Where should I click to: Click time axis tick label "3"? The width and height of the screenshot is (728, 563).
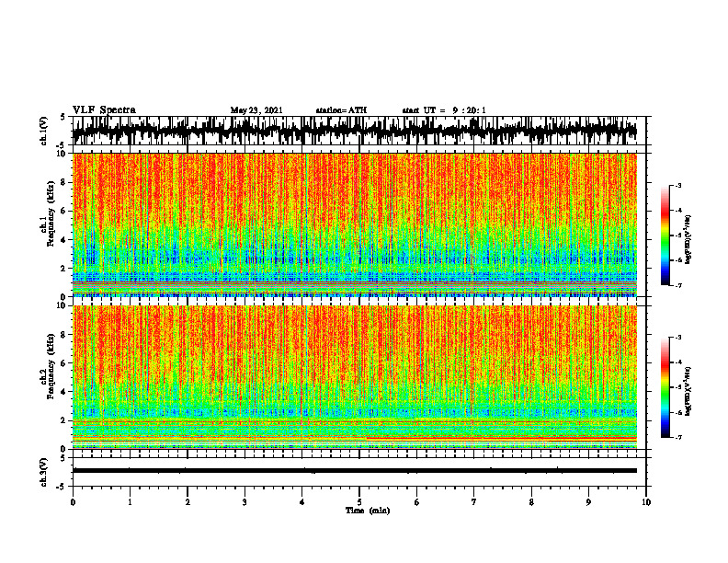pos(245,502)
